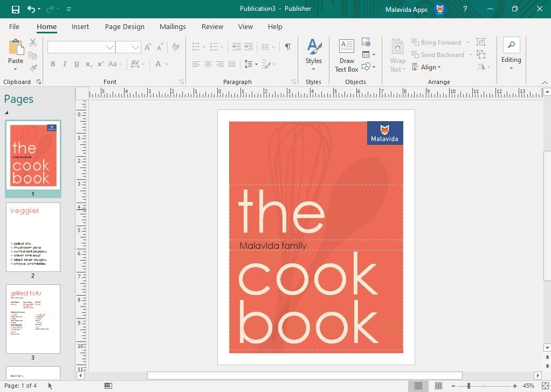This screenshot has width=551, height=392.
Task: Switch to the Page Design tab
Action: pyautogui.click(x=125, y=26)
